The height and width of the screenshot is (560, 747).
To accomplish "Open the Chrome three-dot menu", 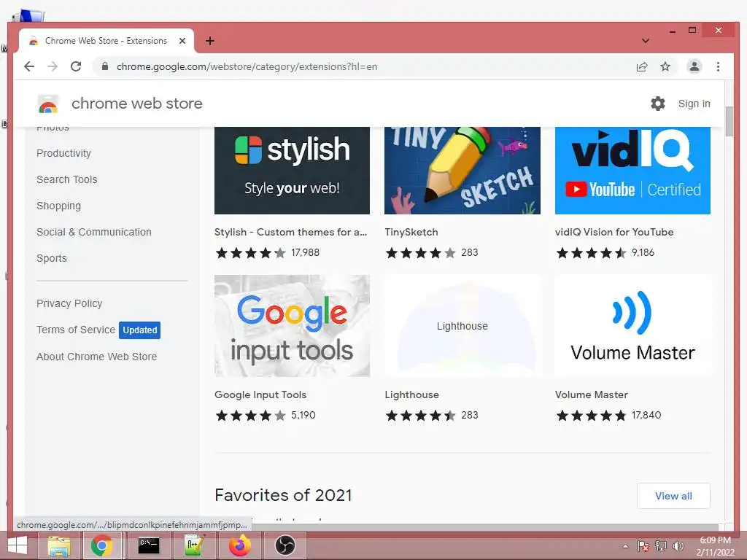I will pyautogui.click(x=718, y=66).
